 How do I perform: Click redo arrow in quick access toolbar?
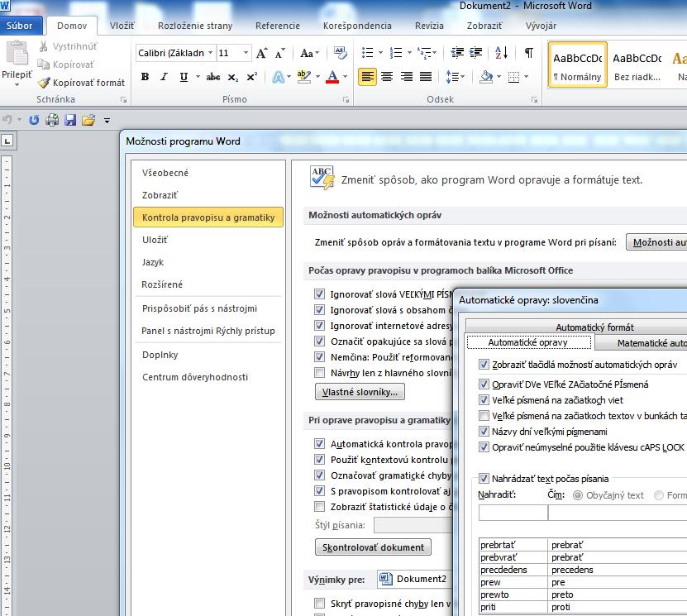point(34,120)
